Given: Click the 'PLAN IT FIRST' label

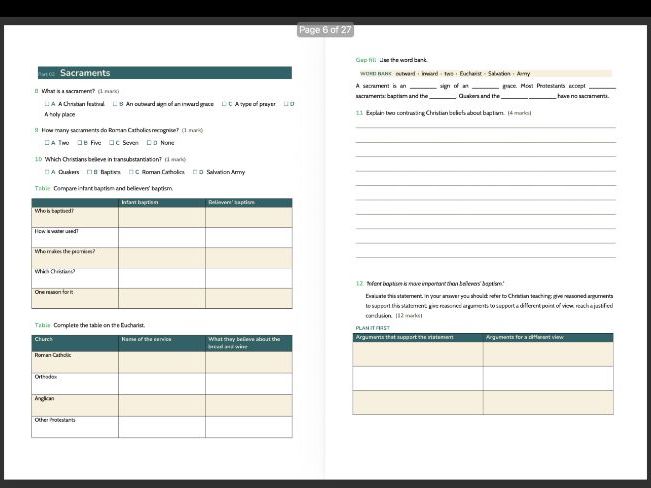Looking at the screenshot, I should [x=372, y=328].
